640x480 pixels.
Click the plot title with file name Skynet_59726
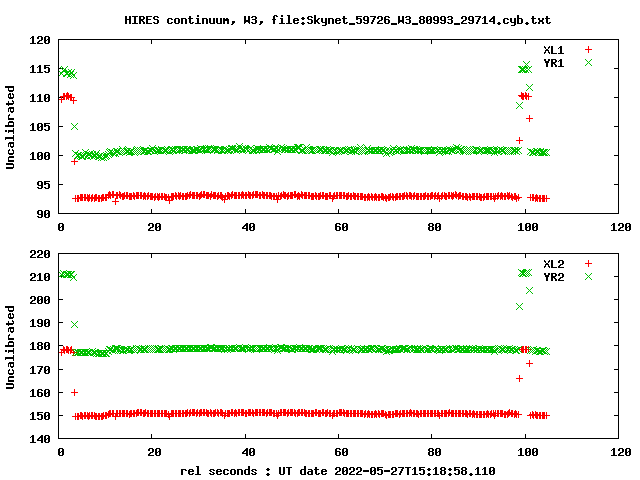coord(338,20)
